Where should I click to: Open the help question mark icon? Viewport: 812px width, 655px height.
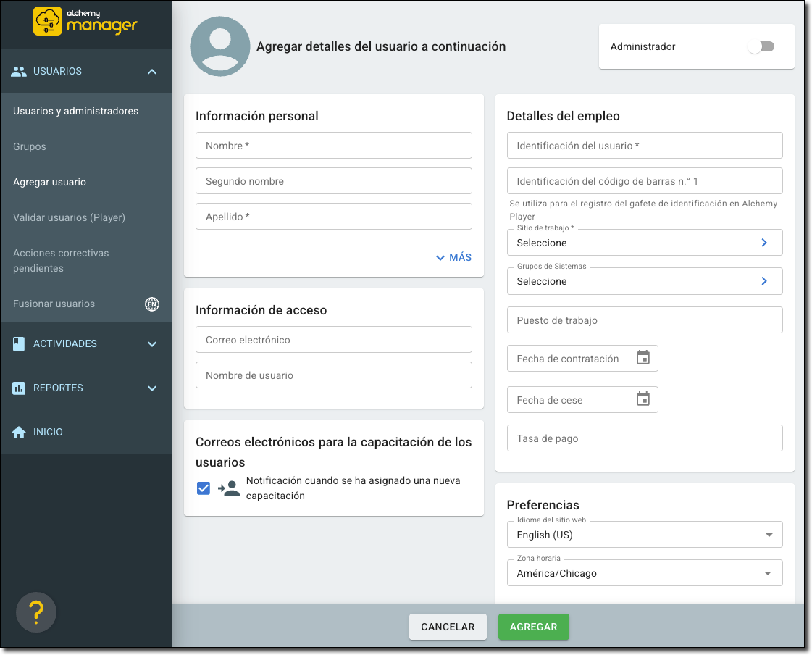[x=36, y=612]
